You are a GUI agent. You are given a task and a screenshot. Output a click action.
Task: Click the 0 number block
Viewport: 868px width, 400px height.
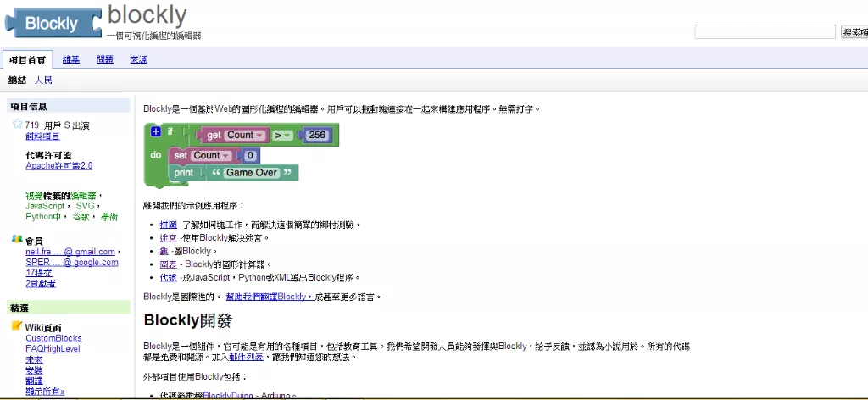click(x=250, y=155)
